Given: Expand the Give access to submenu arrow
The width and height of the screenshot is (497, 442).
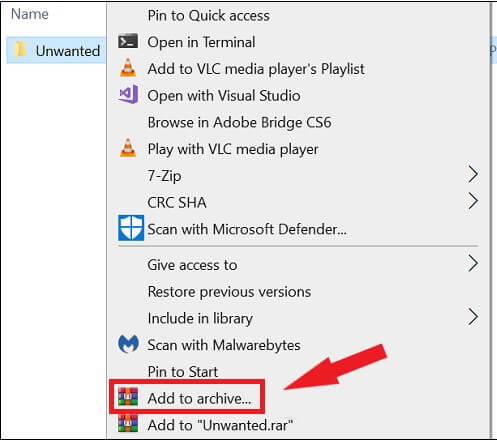Looking at the screenshot, I should click(x=473, y=264).
